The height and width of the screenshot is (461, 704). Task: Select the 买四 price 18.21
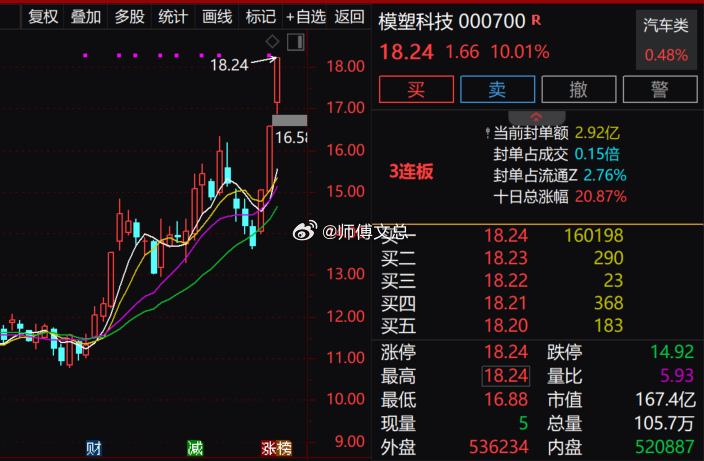click(506, 303)
